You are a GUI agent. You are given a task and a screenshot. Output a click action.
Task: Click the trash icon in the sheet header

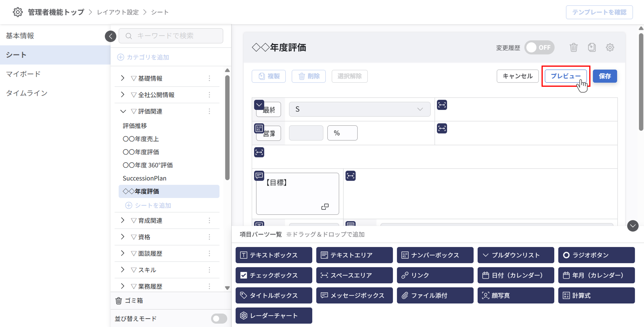(573, 47)
